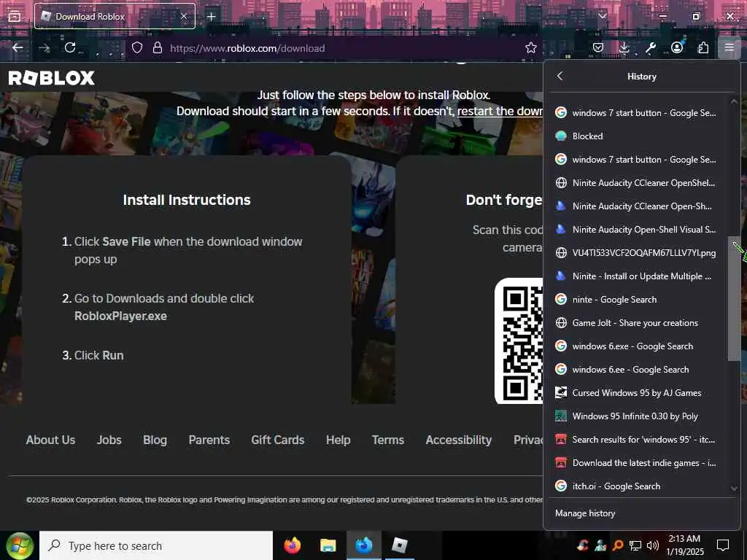Screen dimensions: 747x560
Task: Toggle the hamburger application menu
Action: [x=729, y=47]
